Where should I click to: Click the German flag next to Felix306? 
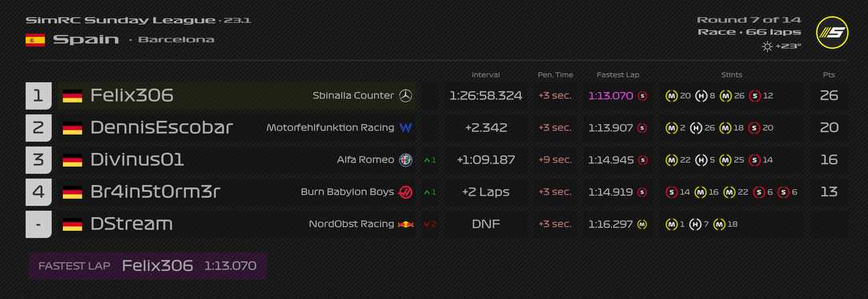coord(73,95)
